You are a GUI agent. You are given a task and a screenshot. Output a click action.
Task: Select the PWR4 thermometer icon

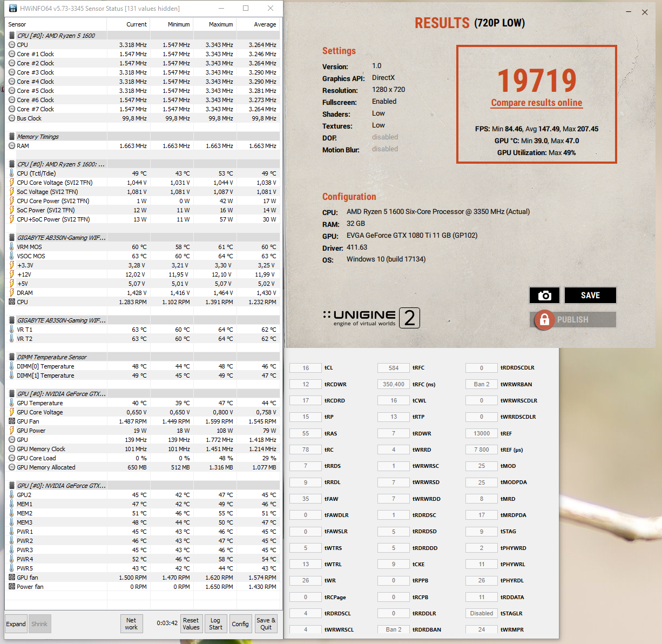click(x=12, y=559)
